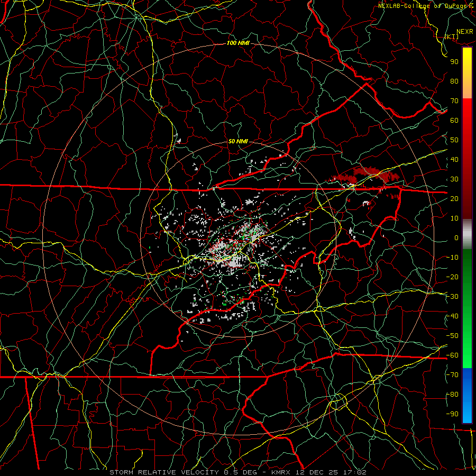Click the -20 scale label
Image resolution: width=476 pixels, height=476 pixels.
pyautogui.click(x=452, y=277)
